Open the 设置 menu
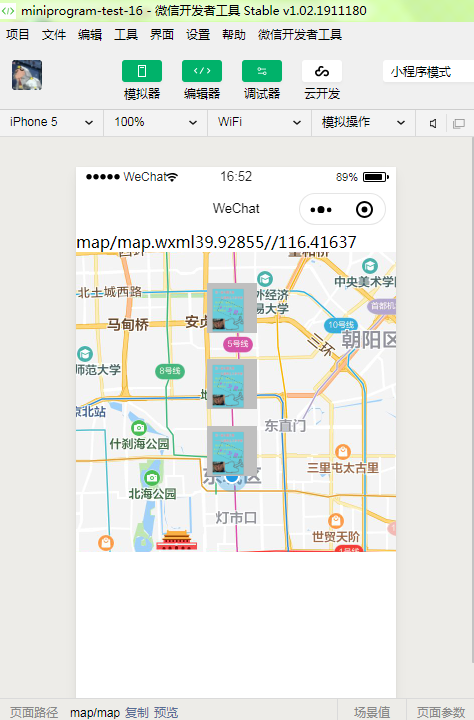The height and width of the screenshot is (720, 474). tap(198, 34)
